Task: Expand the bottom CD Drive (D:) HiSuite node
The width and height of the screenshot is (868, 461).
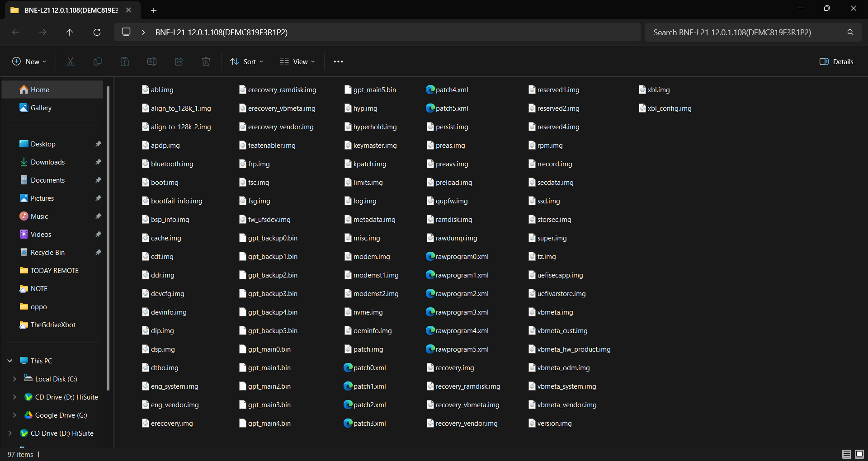Action: click(10, 433)
